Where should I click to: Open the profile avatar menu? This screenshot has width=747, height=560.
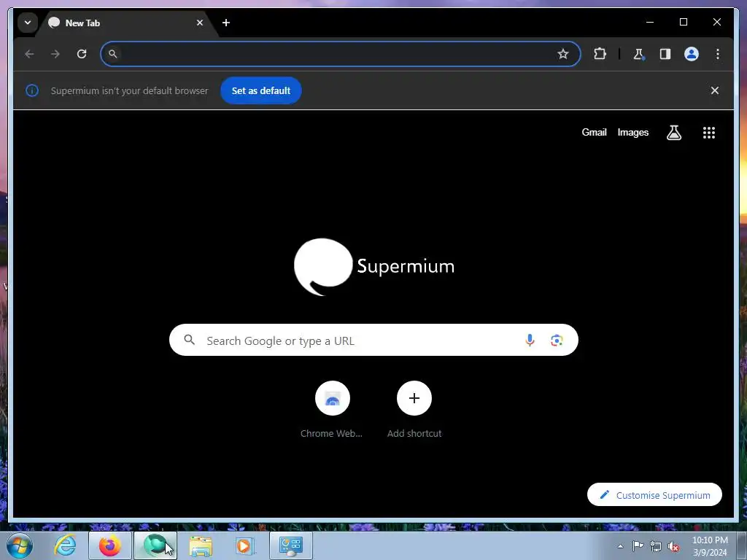coord(692,54)
